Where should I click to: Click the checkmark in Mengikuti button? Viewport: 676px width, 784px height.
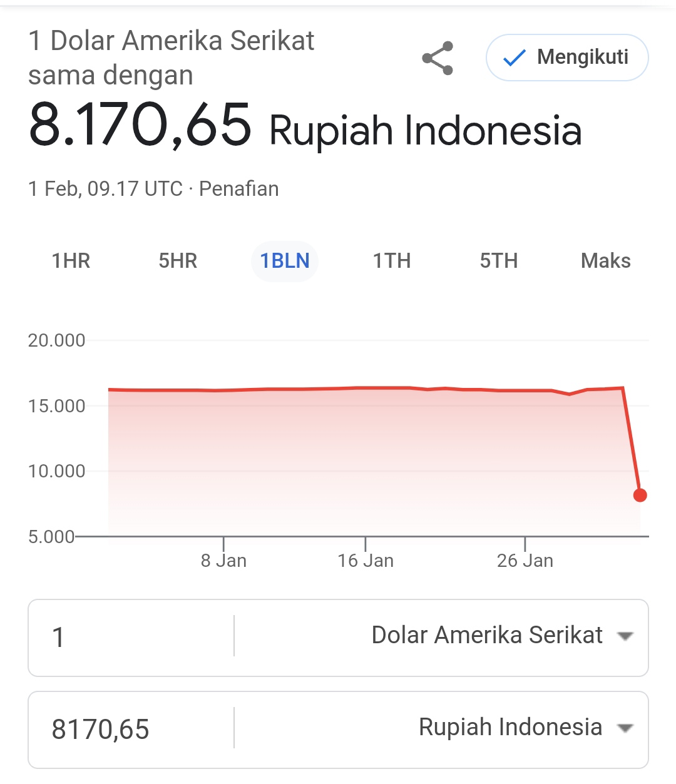514,58
